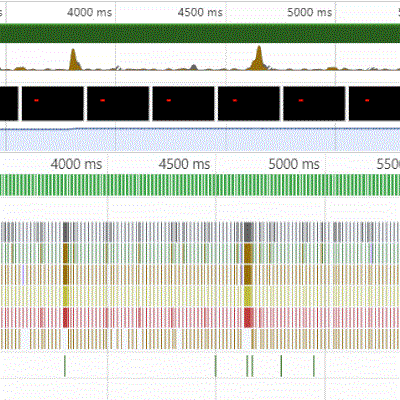Click the light blue heap memory chart
Viewport: 400px width, 400px height.
pos(200,140)
